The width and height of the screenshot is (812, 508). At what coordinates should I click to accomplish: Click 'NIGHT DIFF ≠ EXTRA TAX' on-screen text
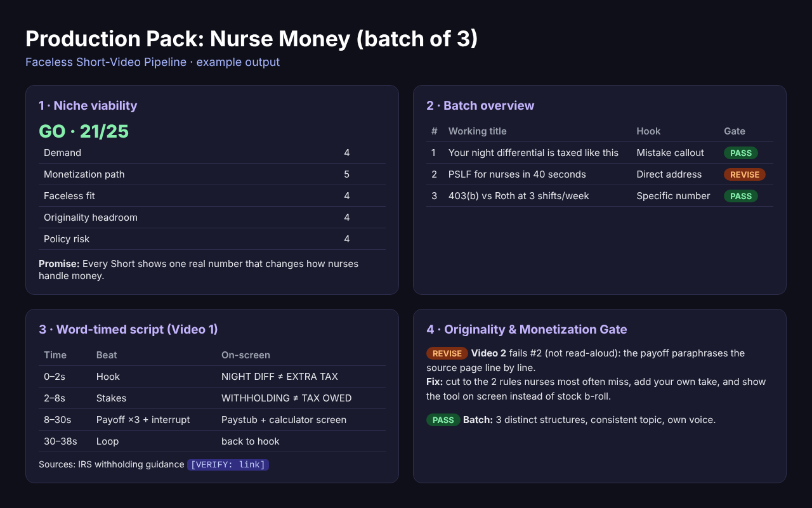280,377
